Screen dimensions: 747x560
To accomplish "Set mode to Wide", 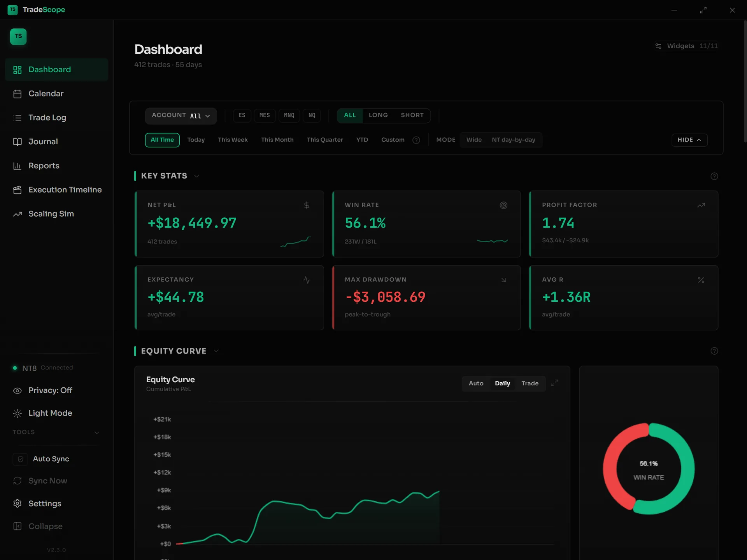I will click(474, 140).
